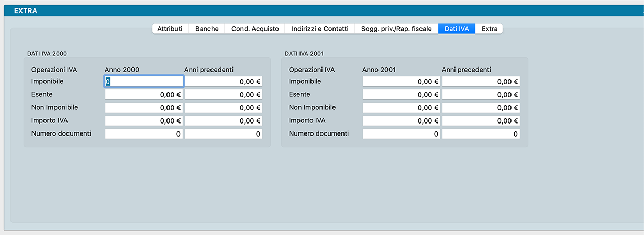Screen dimensions: 644x235
Task: Click Importo IVA Anni precedenti in 2001 section
Action: [481, 121]
